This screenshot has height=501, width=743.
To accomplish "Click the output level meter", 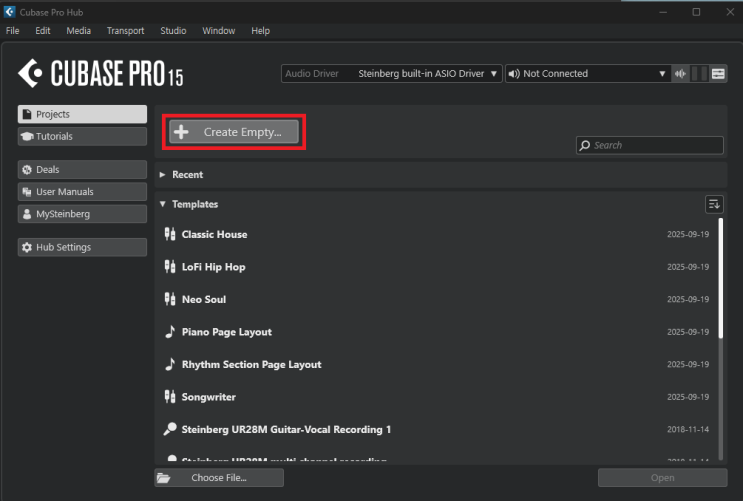I will click(699, 73).
